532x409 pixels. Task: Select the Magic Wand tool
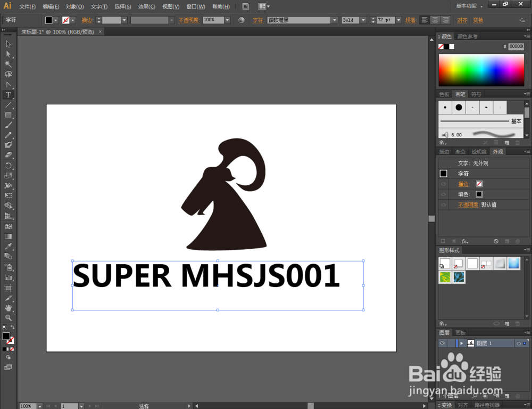coord(8,64)
